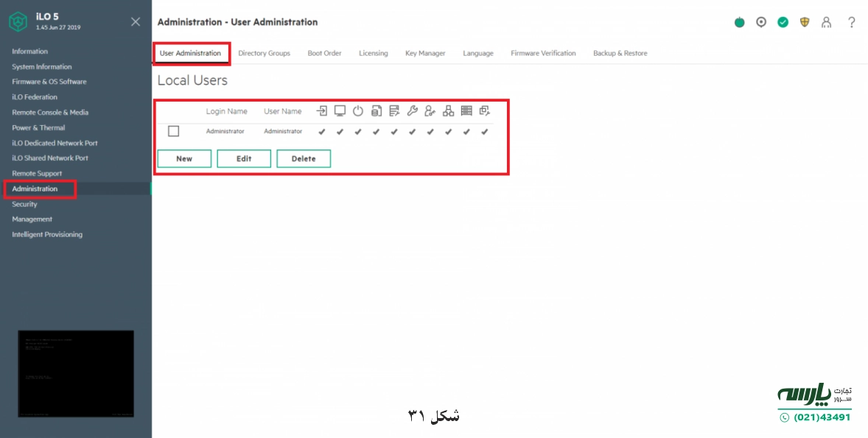Click the Administer User Accounts icon

[430, 110]
